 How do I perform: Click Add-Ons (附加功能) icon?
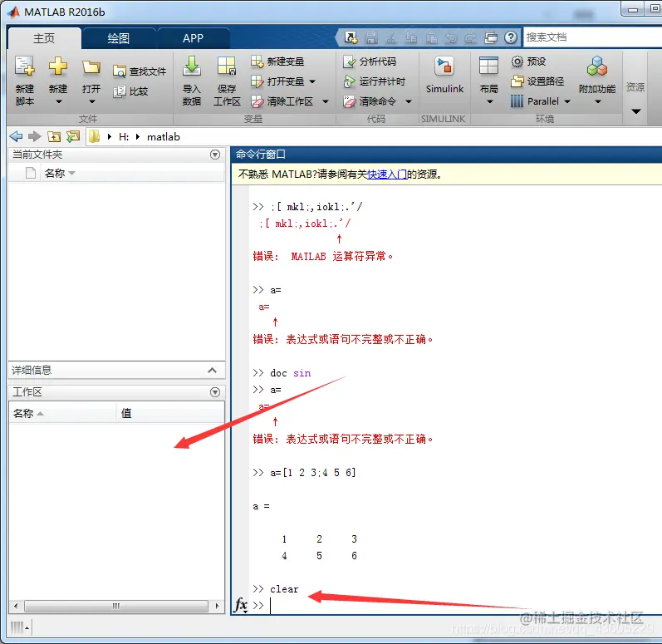(x=597, y=66)
